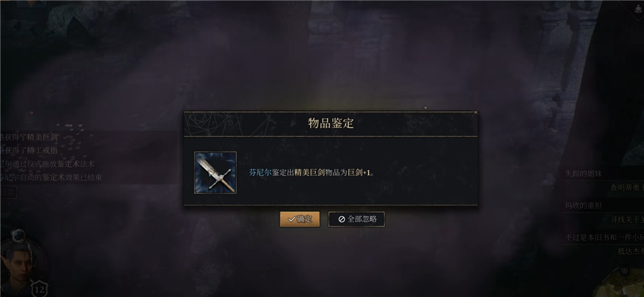The width and height of the screenshot is (644, 297).
Task: Click the greatsword item icon in dialog
Action: pos(215,172)
